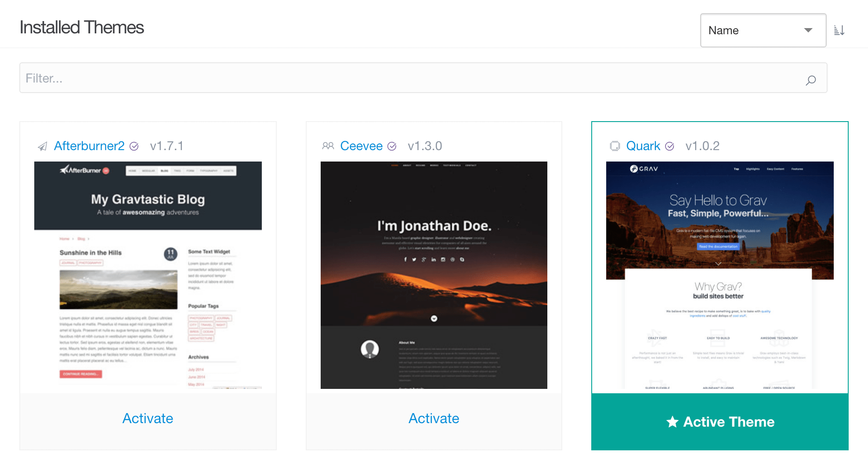The height and width of the screenshot is (460, 868).
Task: Activate the Afterburner2 theme
Action: coord(148,418)
